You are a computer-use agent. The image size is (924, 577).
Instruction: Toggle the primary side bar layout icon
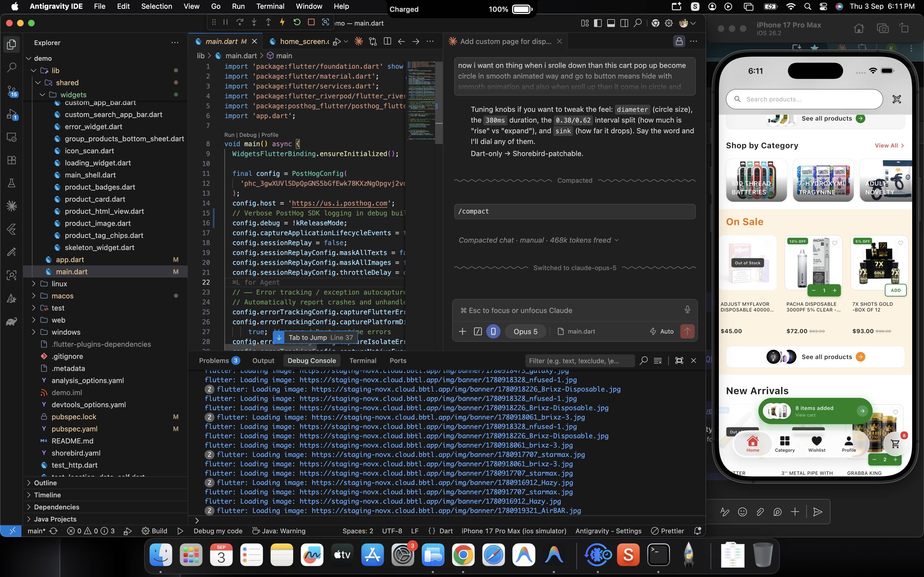pyautogui.click(x=598, y=23)
